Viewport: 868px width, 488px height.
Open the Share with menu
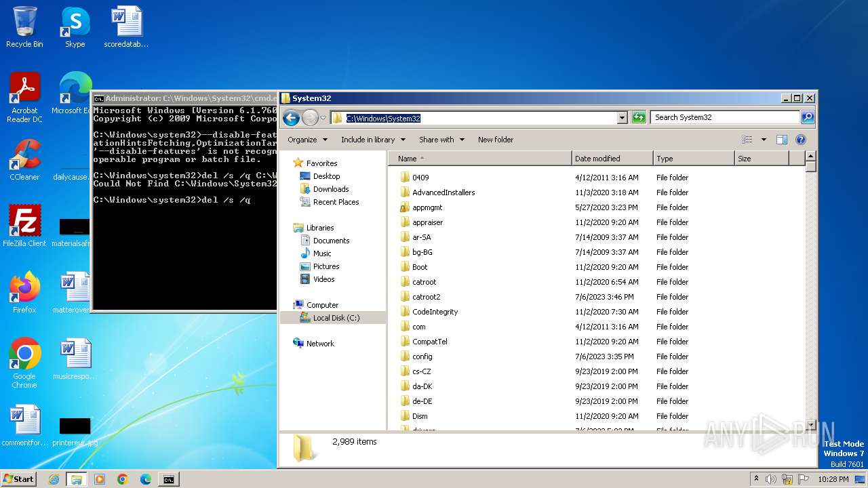[441, 140]
